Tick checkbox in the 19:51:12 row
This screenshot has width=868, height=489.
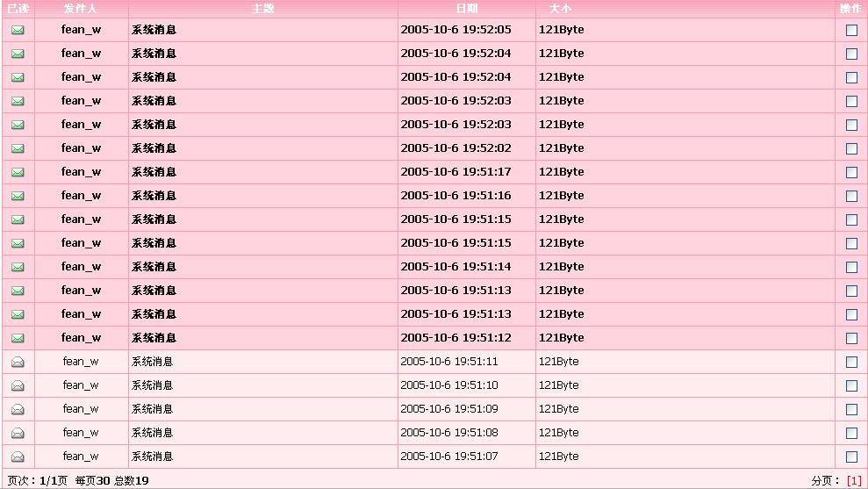851,338
